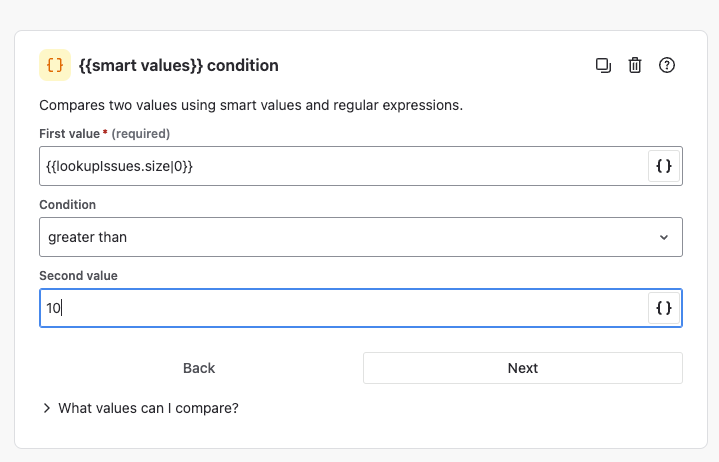Screen dimensions: 719x462
Task: Click the First value field label
Action: click(70, 133)
